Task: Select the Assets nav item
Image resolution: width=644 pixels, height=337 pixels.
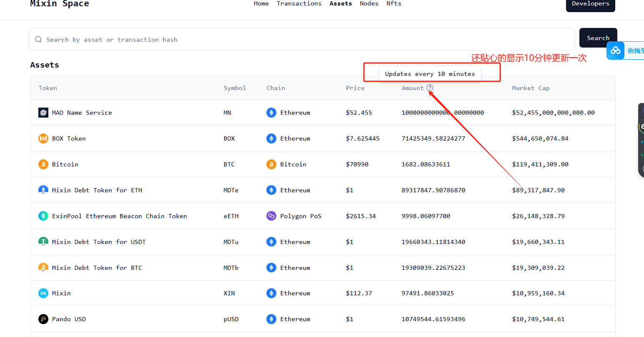Action: click(341, 3)
